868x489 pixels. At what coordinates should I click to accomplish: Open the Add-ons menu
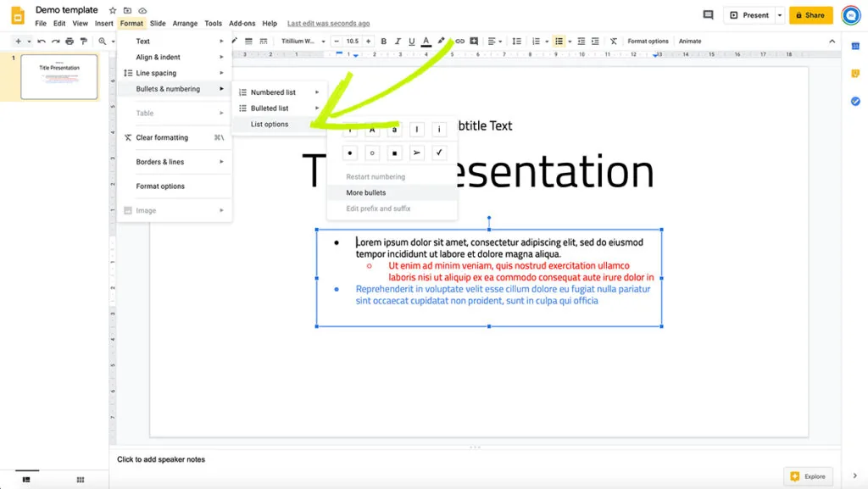pyautogui.click(x=242, y=23)
